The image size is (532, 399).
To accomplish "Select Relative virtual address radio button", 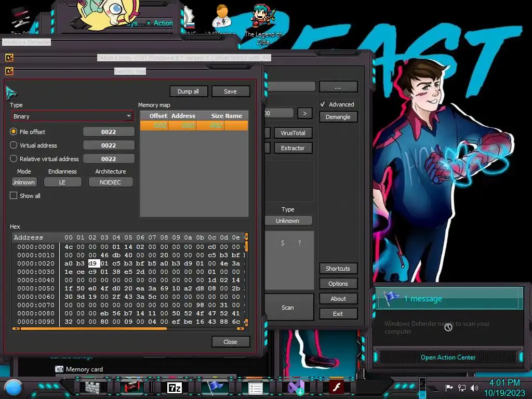I will (x=13, y=158).
